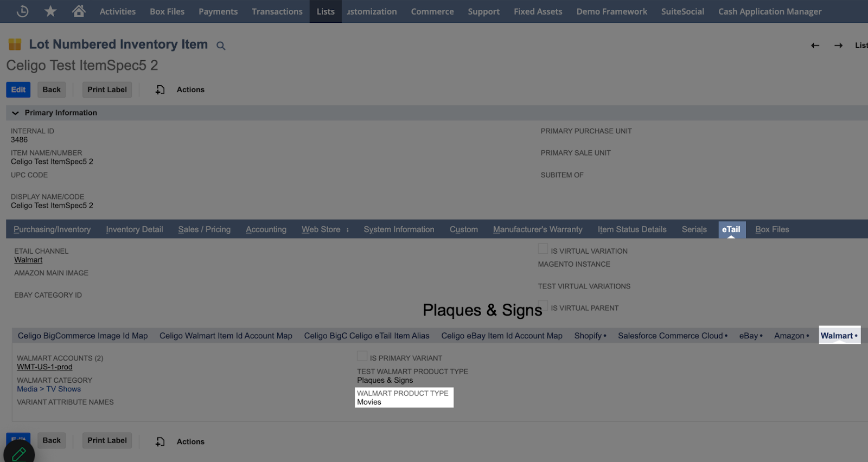Open the Payments menu
This screenshot has height=462, width=868.
coord(218,11)
